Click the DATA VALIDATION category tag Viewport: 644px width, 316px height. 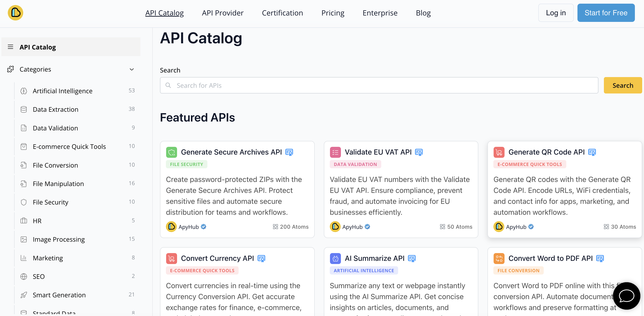(x=355, y=164)
